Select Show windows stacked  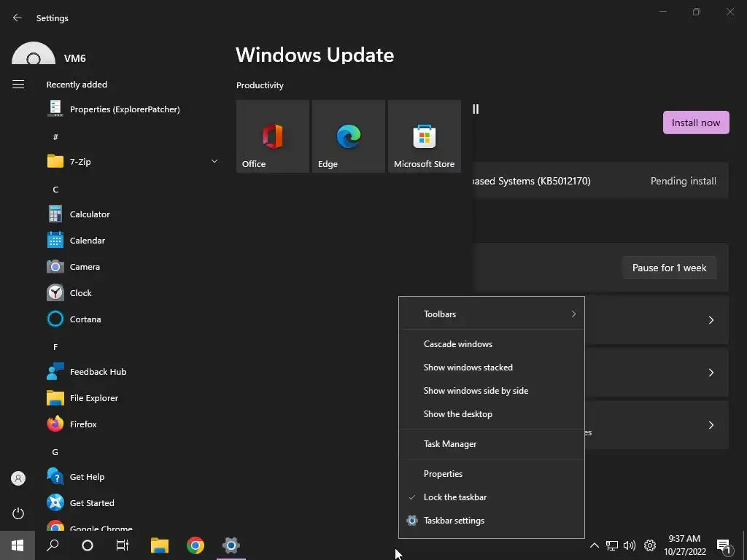[491, 367]
